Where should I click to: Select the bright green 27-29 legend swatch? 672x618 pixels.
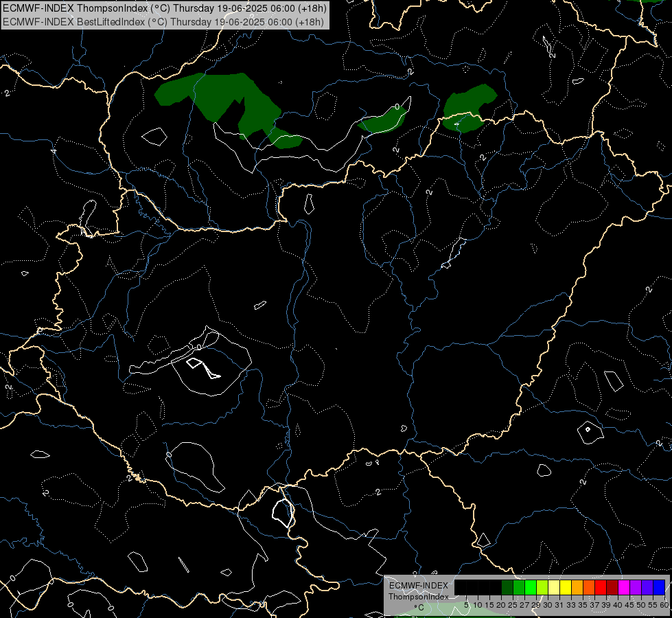[x=531, y=588]
